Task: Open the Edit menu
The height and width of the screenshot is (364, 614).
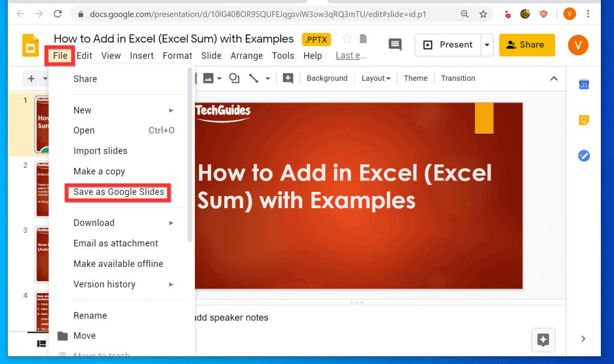Action: tap(84, 56)
